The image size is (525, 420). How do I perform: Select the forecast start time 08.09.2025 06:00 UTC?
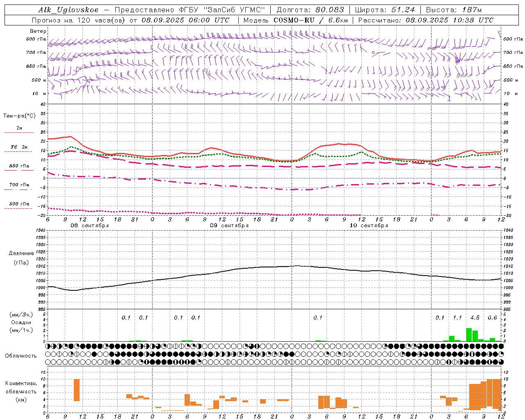(185, 20)
